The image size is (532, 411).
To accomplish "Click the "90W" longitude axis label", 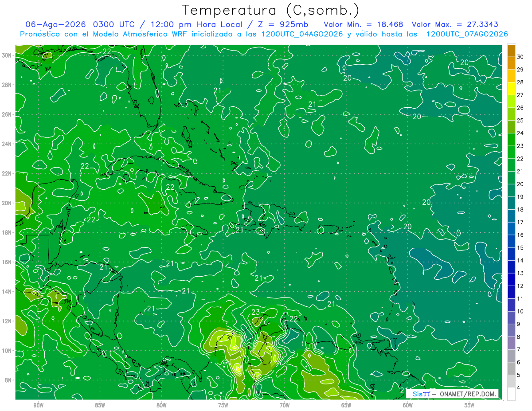I will 38,405.
